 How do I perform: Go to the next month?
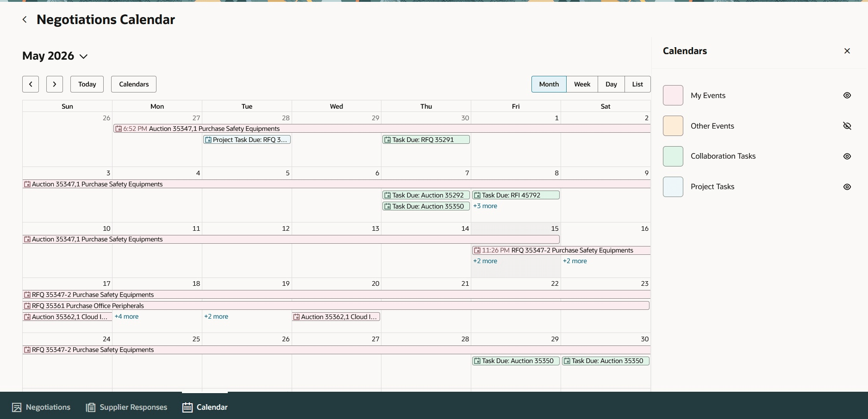[x=55, y=84]
